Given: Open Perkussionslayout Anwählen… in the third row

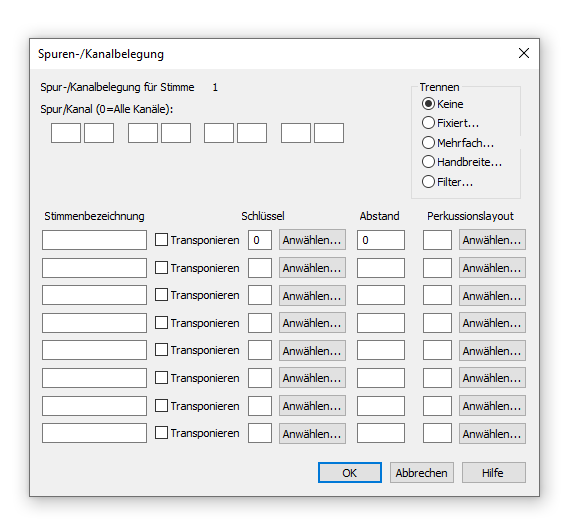Looking at the screenshot, I should (492, 295).
